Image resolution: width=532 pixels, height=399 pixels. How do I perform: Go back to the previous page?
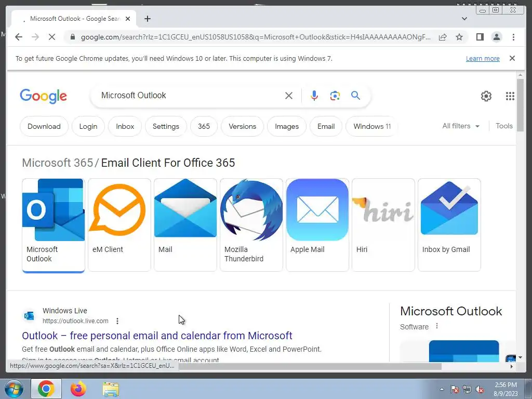pos(19,37)
